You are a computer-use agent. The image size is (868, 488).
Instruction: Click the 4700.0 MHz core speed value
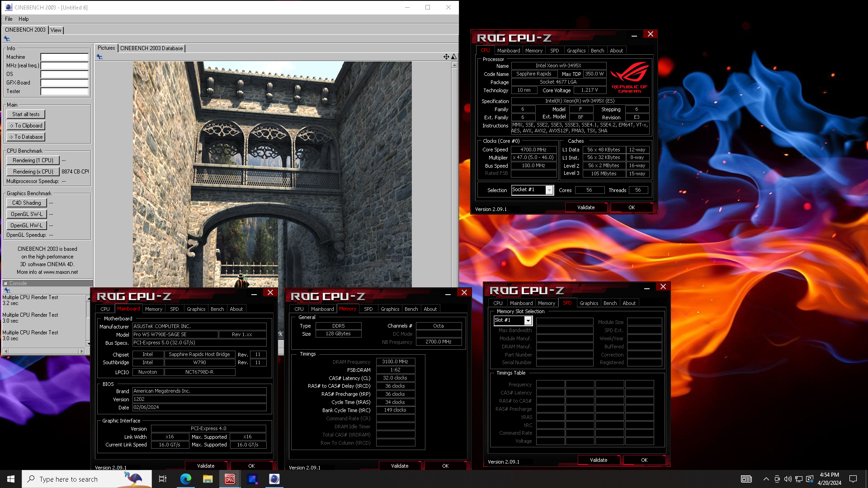pos(533,150)
